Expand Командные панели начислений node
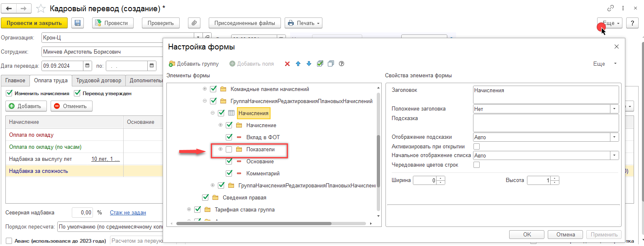Image resolution: width=644 pixels, height=246 pixels. pos(205,89)
